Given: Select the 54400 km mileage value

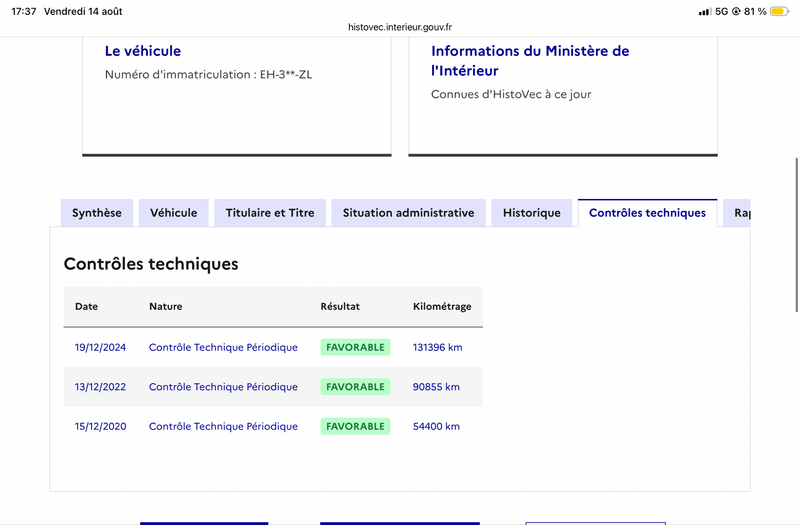Looking at the screenshot, I should click(436, 427).
